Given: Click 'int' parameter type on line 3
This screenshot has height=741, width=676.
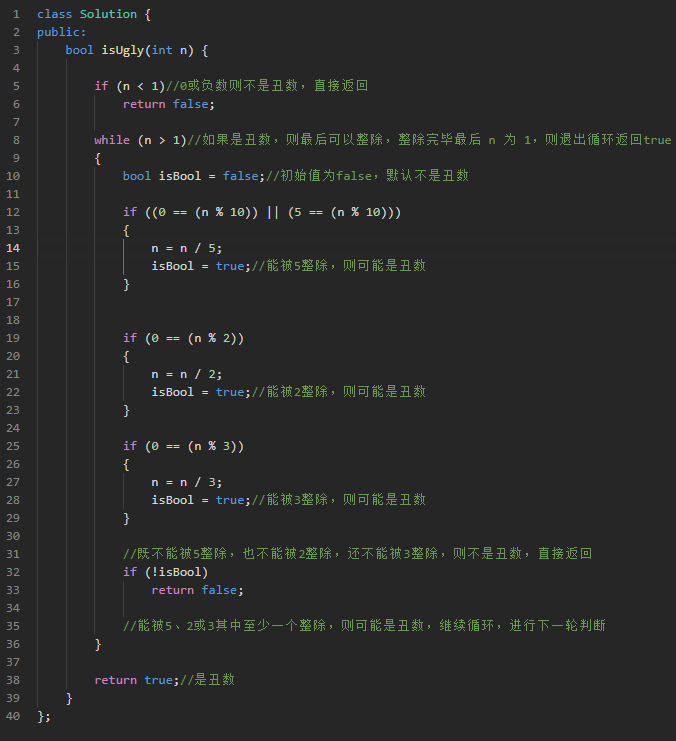Looking at the screenshot, I should coord(162,50).
